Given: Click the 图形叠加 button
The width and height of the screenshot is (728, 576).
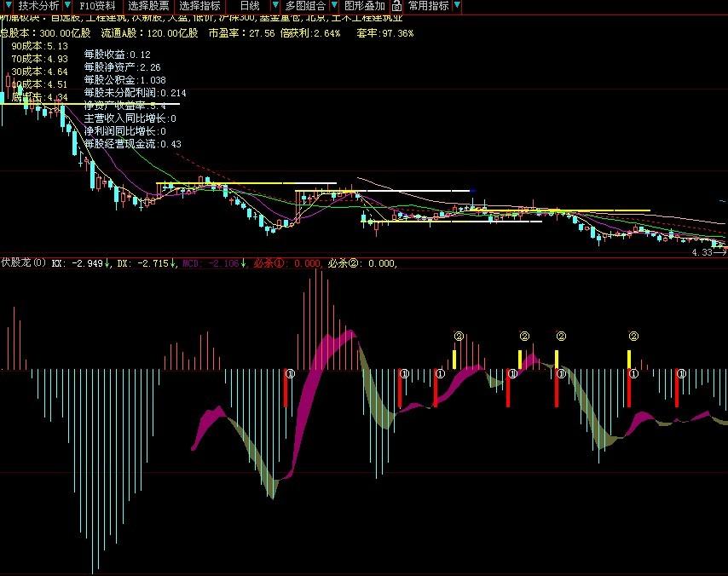Looking at the screenshot, I should click(364, 6).
